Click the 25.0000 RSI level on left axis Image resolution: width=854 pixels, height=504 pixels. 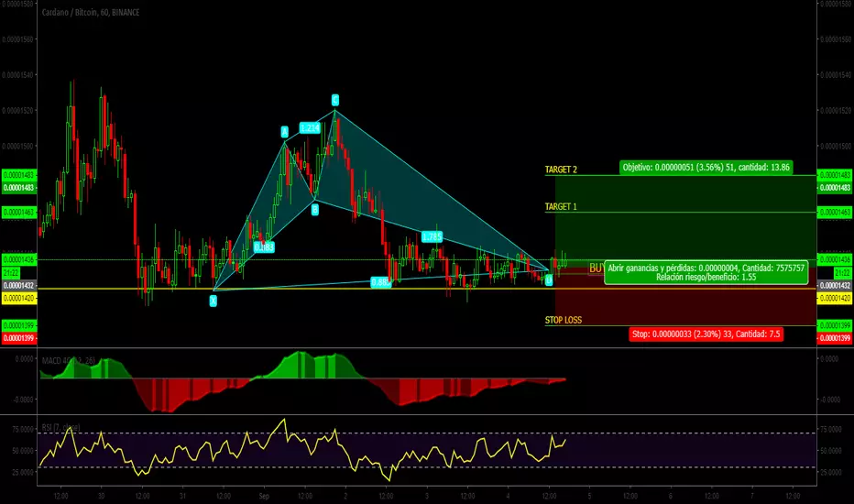pyautogui.click(x=24, y=472)
